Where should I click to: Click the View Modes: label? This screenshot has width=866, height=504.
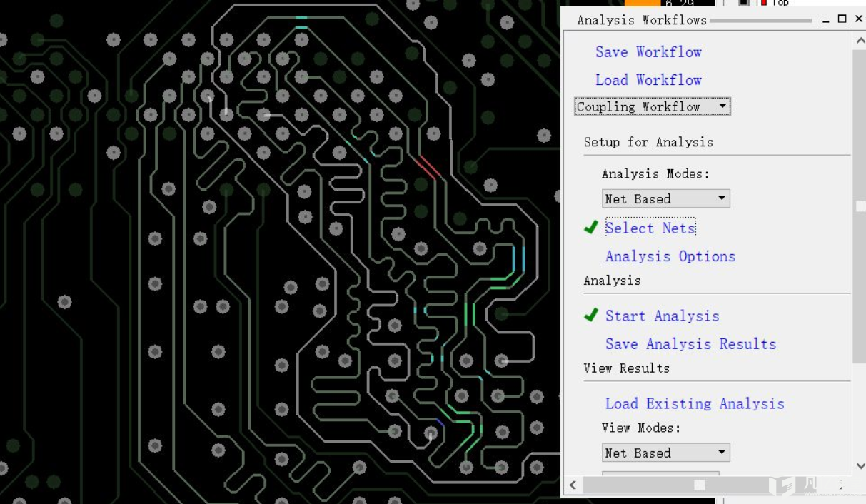pyautogui.click(x=641, y=428)
